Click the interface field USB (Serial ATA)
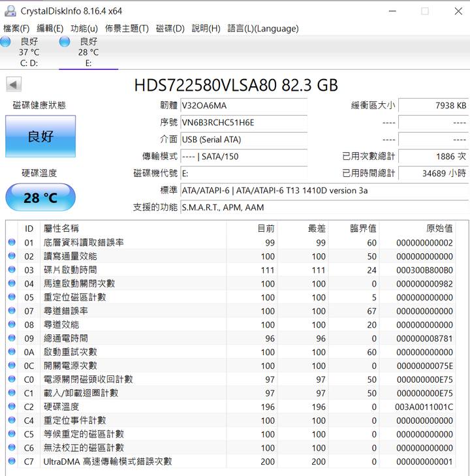This screenshot has height=476, width=470. pyautogui.click(x=243, y=139)
